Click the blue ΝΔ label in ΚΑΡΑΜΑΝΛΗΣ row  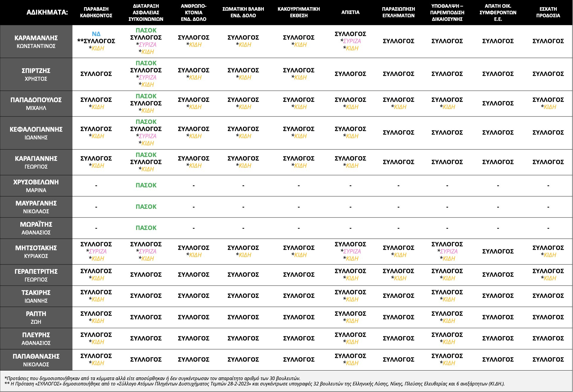click(x=96, y=34)
